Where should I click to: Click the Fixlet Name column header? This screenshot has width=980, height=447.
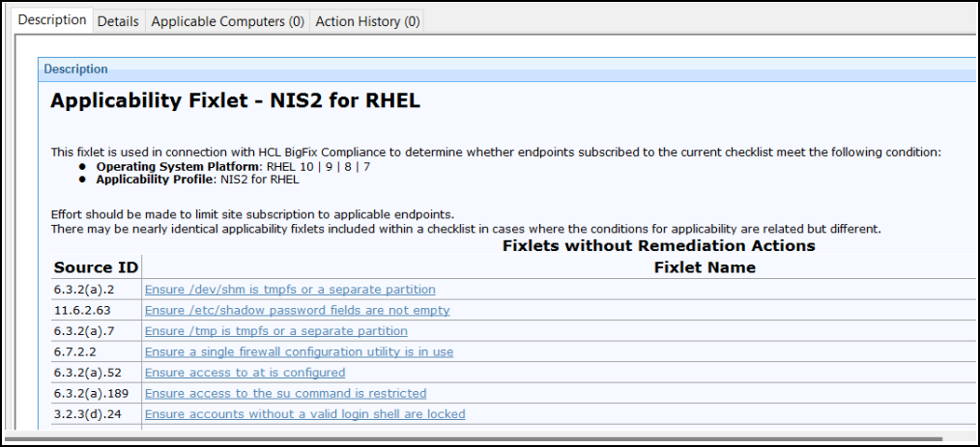click(705, 267)
